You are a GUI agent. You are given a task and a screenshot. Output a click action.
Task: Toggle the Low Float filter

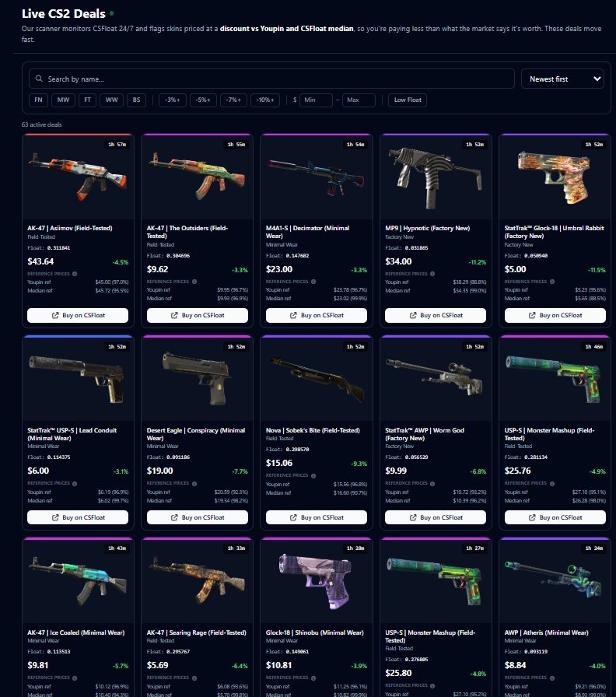408,100
